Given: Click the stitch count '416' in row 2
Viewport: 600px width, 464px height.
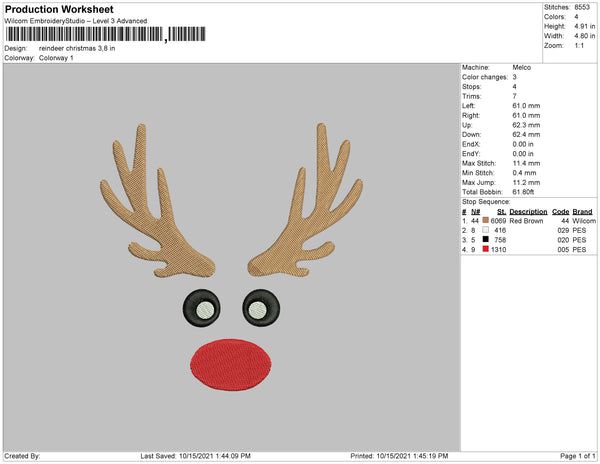Looking at the screenshot, I should point(500,230).
